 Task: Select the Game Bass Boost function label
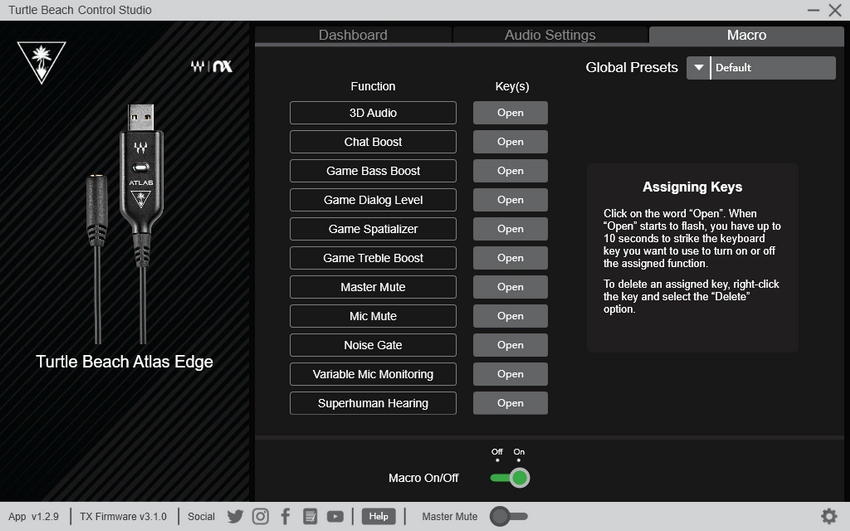click(373, 171)
